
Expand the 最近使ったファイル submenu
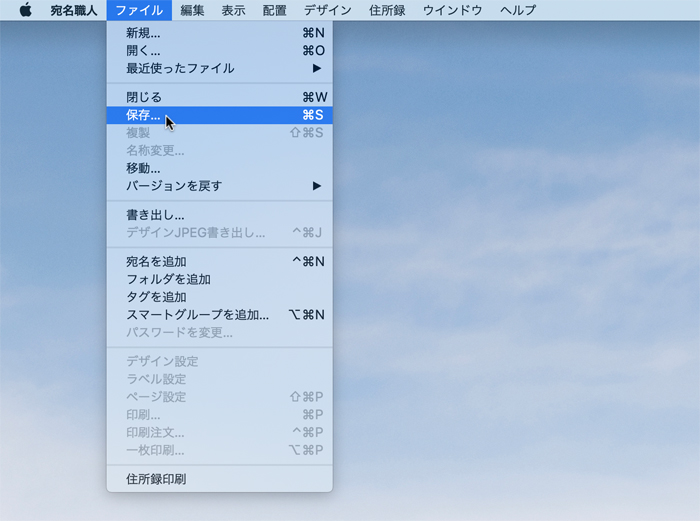pyautogui.click(x=180, y=69)
